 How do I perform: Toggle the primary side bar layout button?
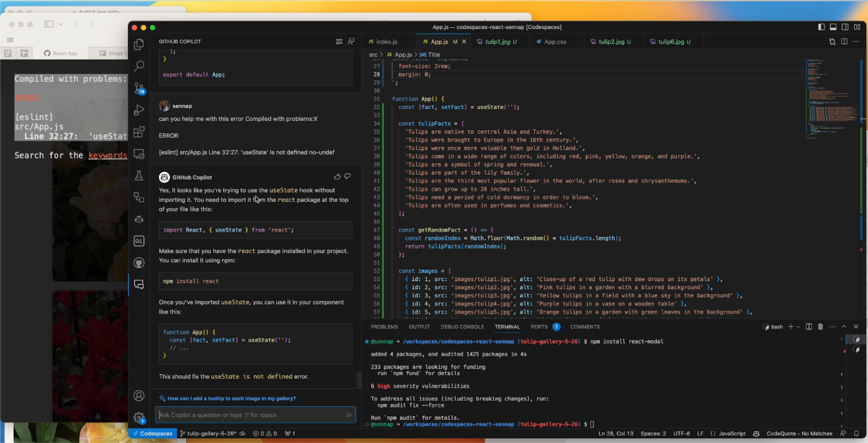pos(821,27)
